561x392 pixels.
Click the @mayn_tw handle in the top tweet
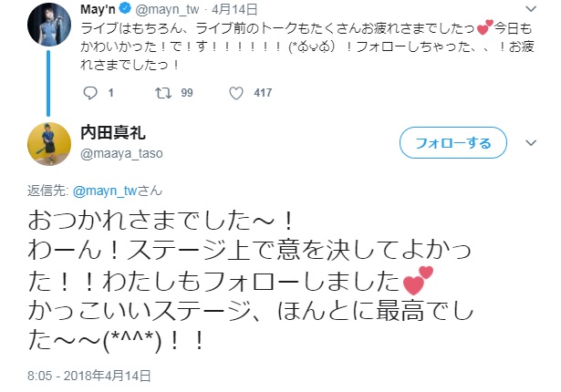point(167,11)
